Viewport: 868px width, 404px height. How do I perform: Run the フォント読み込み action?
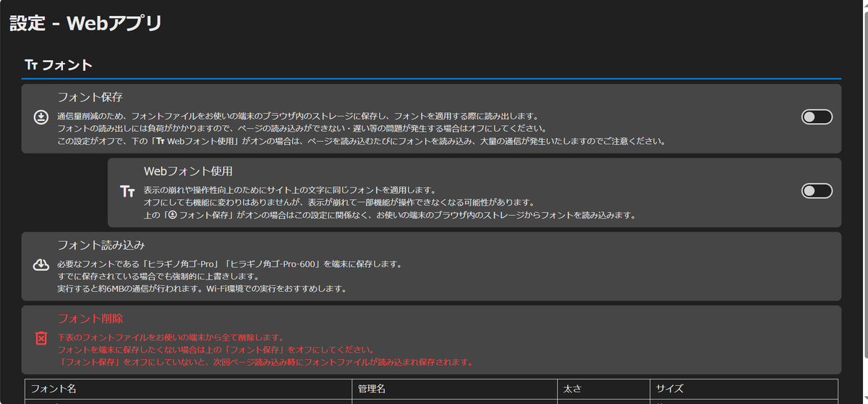tap(432, 266)
